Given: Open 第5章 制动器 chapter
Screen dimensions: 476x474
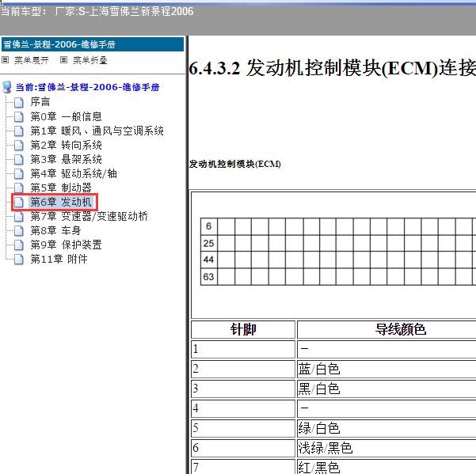Looking at the screenshot, I should coord(61,188).
